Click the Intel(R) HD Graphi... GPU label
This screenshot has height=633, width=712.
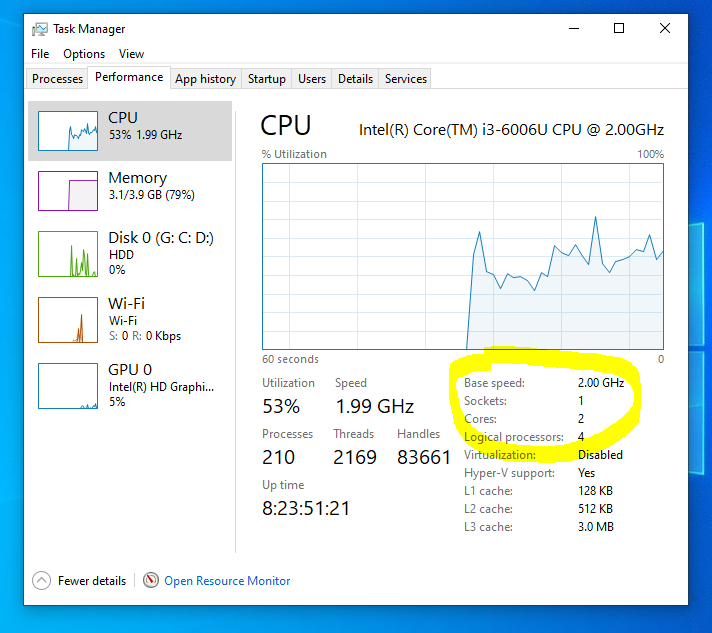coord(161,387)
